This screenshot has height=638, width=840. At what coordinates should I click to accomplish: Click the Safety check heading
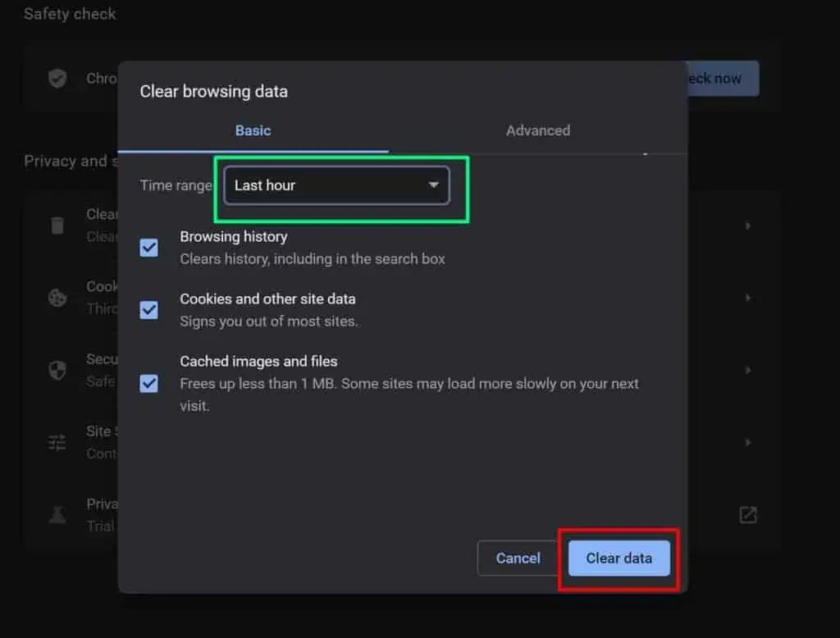[x=70, y=14]
